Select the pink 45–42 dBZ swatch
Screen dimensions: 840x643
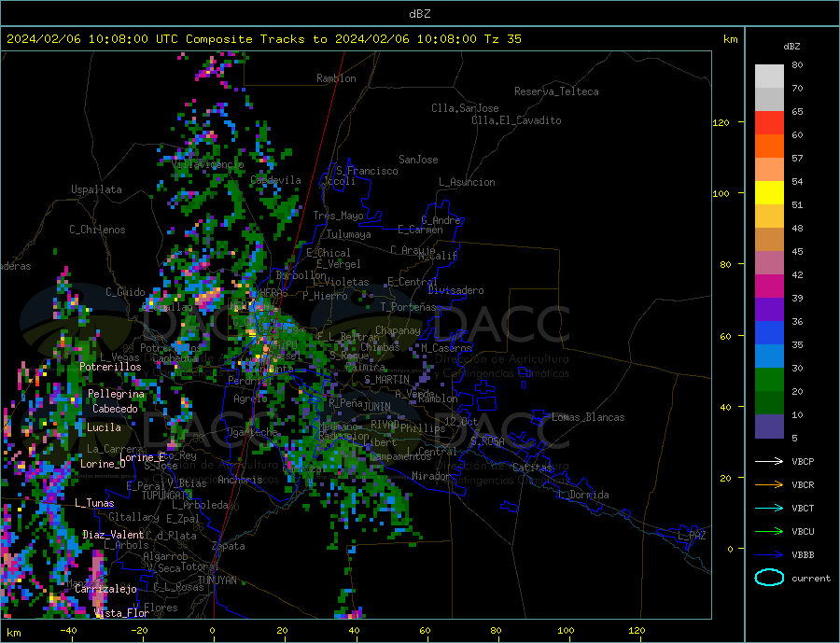coord(769,262)
